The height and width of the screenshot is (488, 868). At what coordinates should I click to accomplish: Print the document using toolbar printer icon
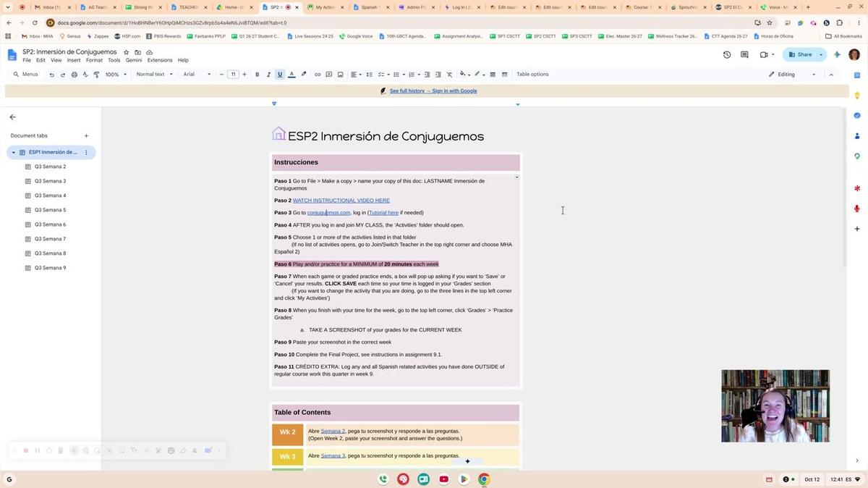coord(74,75)
